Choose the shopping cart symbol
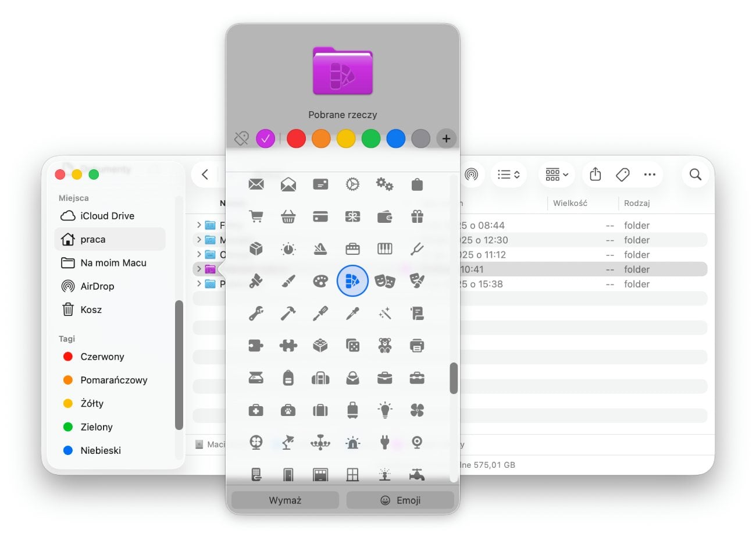Screen dimensions: 756x544 pos(256,216)
